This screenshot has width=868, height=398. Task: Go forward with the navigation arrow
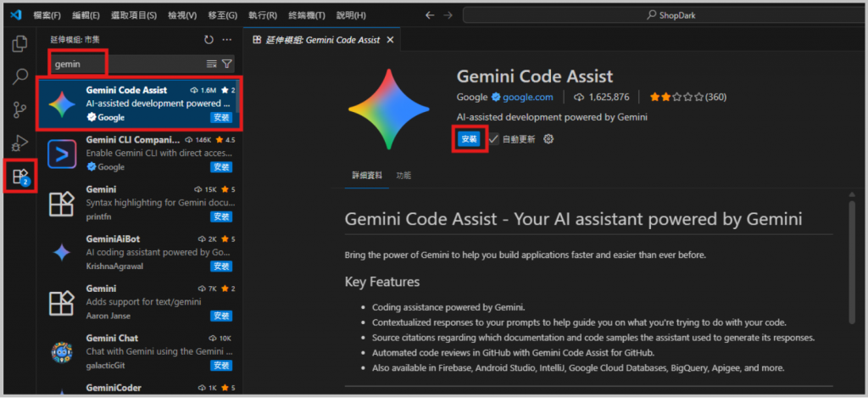448,15
